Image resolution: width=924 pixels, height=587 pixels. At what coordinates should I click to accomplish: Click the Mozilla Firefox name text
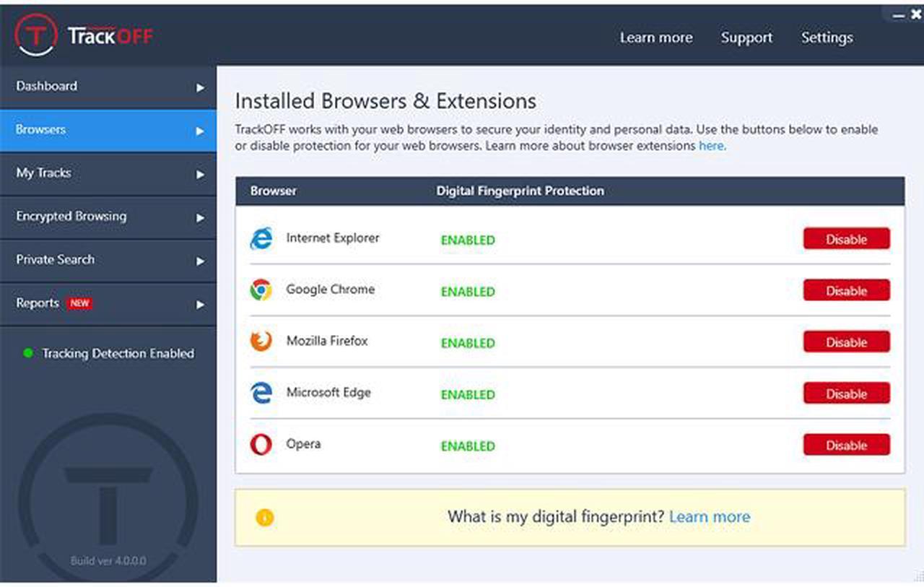[x=327, y=341]
